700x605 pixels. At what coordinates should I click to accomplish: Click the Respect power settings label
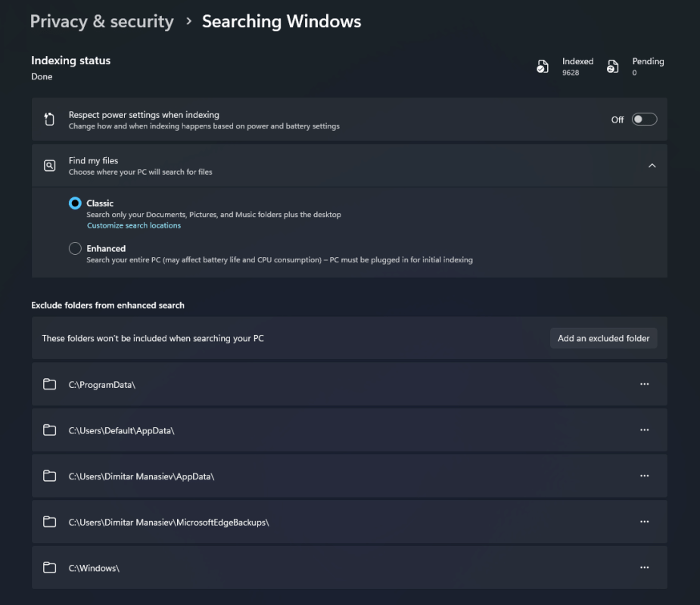(x=144, y=115)
